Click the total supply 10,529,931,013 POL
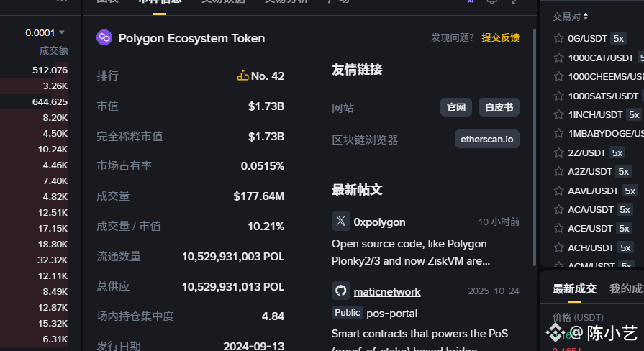This screenshot has height=351, width=644. [233, 286]
